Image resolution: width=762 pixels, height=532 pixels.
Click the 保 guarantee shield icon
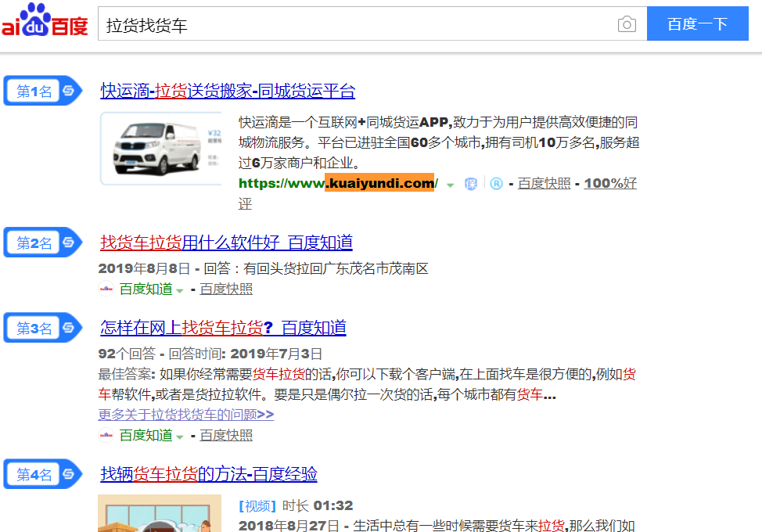click(470, 184)
